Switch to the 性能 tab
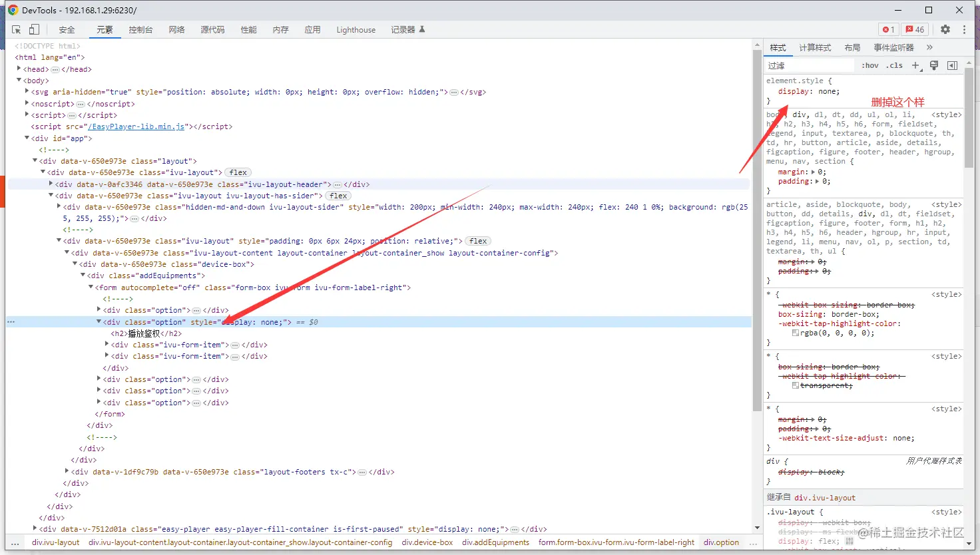Image resolution: width=980 pixels, height=555 pixels. pyautogui.click(x=248, y=29)
